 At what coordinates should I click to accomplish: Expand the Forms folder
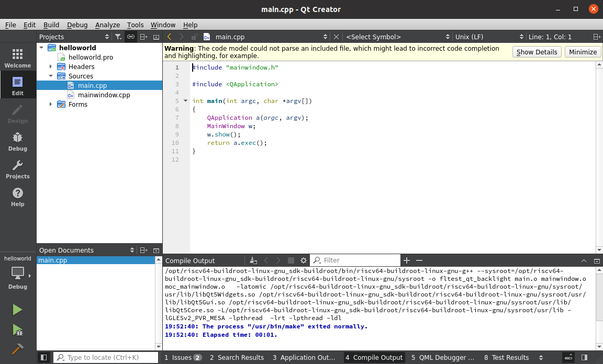(51, 104)
